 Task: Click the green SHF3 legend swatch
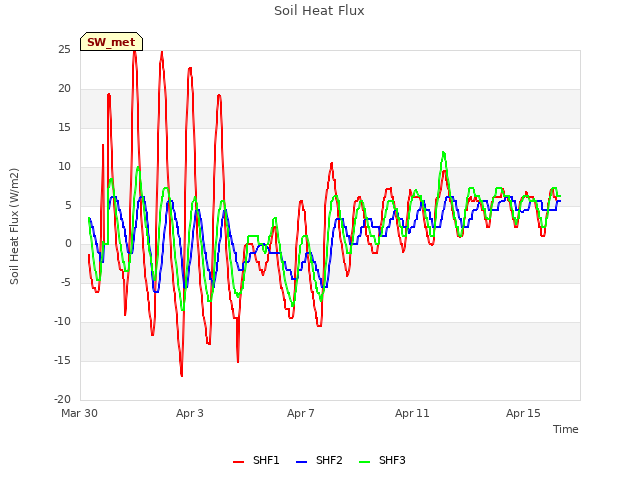(364, 462)
